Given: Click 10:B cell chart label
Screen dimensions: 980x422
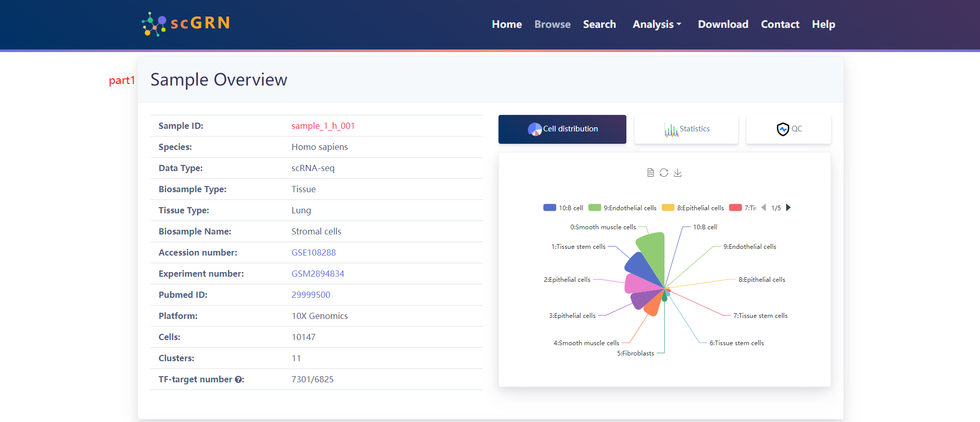Looking at the screenshot, I should (x=705, y=227).
